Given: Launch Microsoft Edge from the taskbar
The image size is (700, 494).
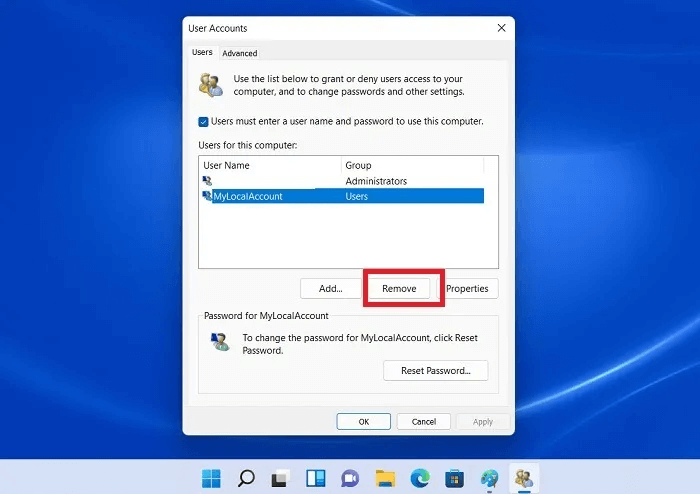Looking at the screenshot, I should coord(419,478).
